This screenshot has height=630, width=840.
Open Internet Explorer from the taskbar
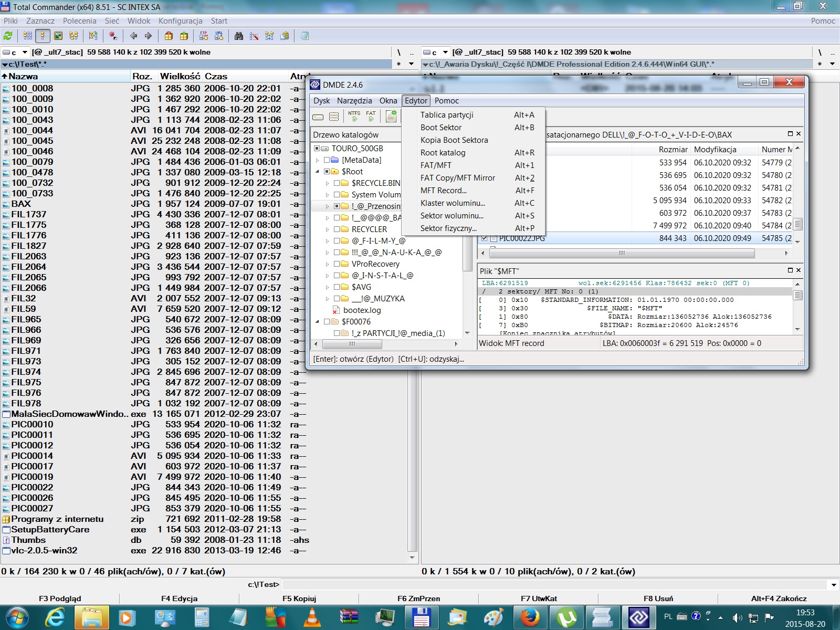[55, 617]
